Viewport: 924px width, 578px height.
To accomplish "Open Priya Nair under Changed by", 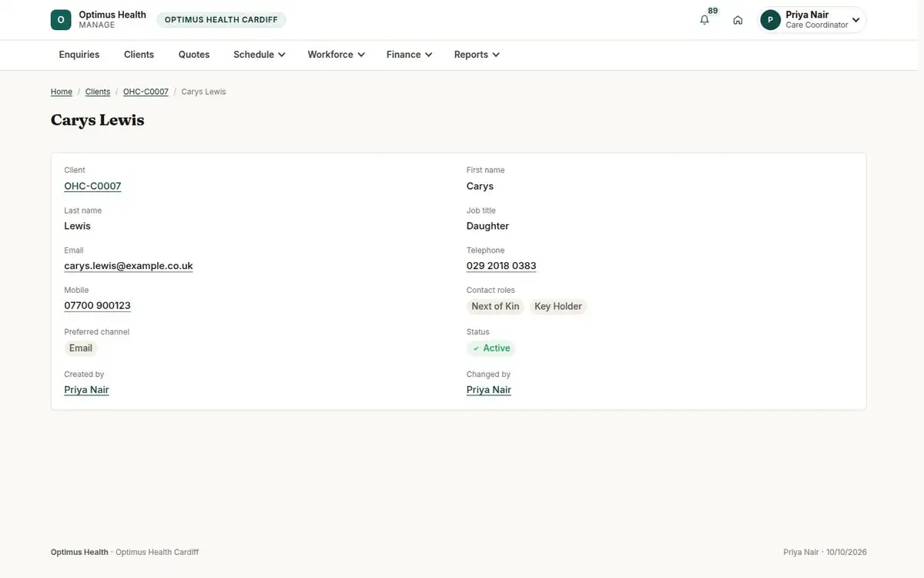I will tap(489, 390).
